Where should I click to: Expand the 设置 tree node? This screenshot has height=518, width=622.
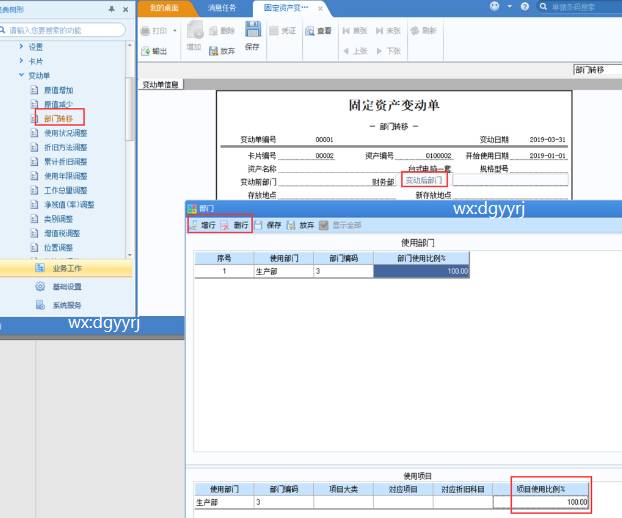[21, 47]
